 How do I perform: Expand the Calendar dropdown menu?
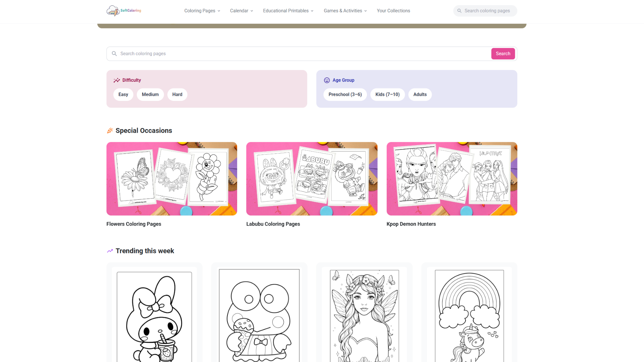[x=241, y=11]
